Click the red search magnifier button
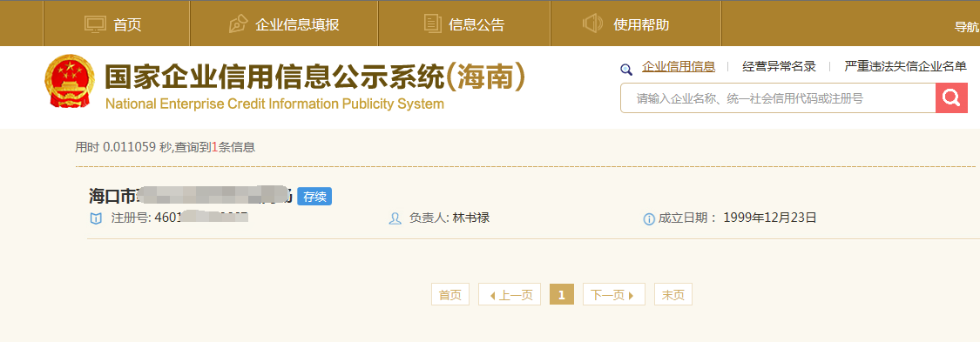This screenshot has height=342, width=980. (x=951, y=98)
